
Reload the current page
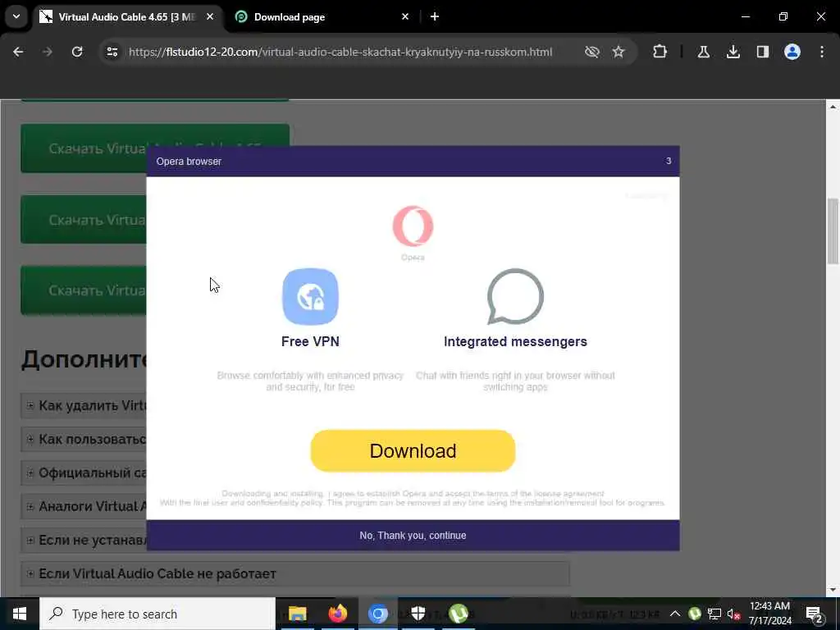pyautogui.click(x=77, y=52)
